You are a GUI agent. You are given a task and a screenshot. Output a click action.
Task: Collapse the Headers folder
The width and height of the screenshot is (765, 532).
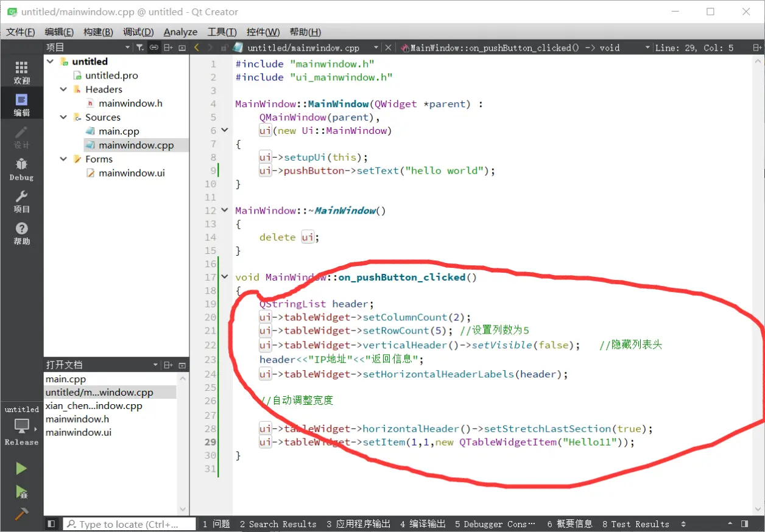click(63, 89)
